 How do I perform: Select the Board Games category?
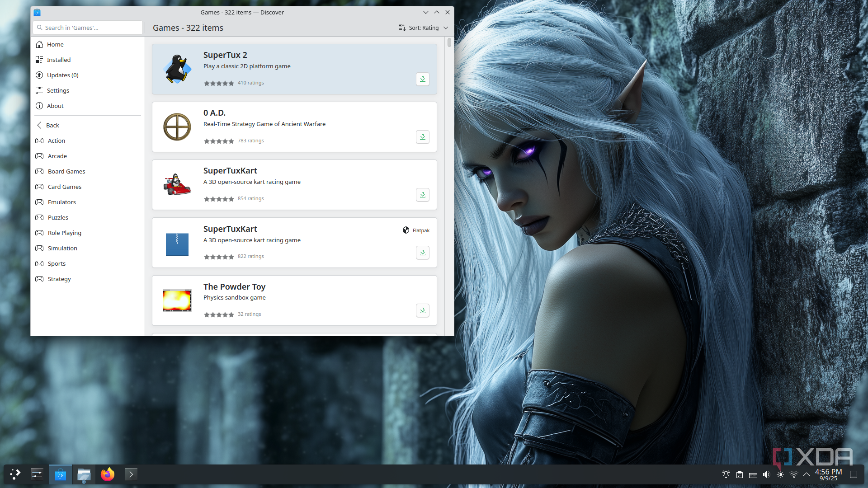[x=88, y=171]
